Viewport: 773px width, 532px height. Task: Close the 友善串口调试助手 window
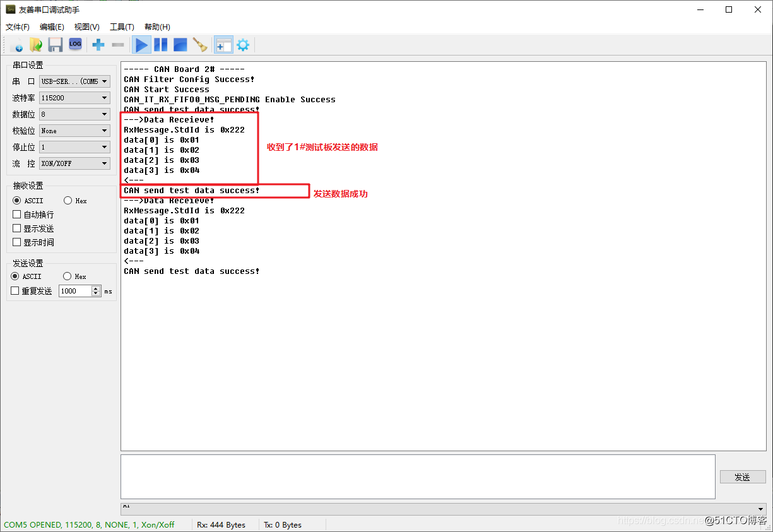758,9
